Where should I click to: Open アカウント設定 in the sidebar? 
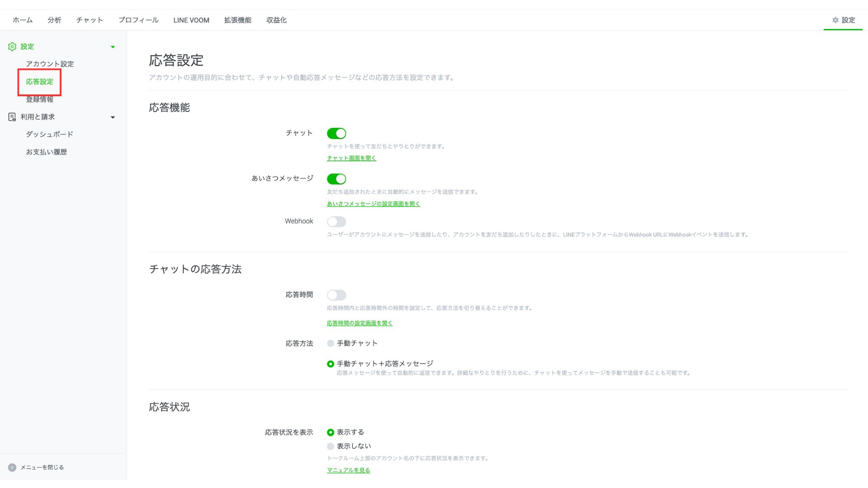(50, 64)
